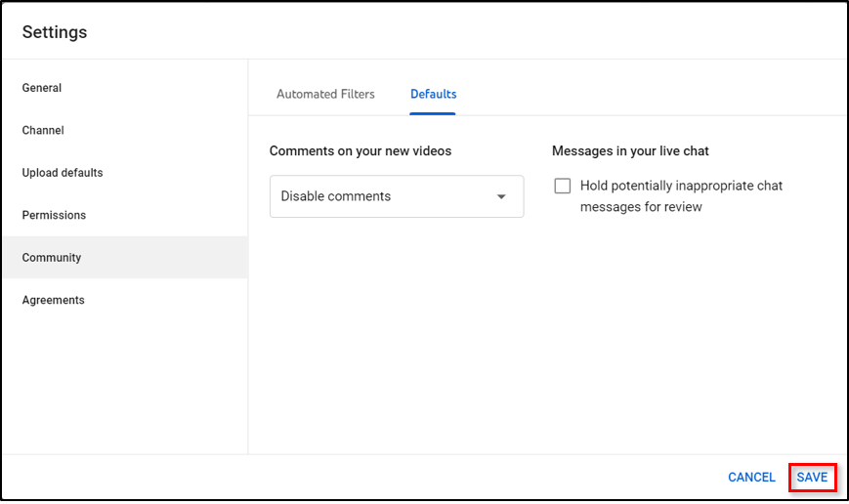
Task: Enable hold inappropriate chat messages checkbox
Action: 563,186
